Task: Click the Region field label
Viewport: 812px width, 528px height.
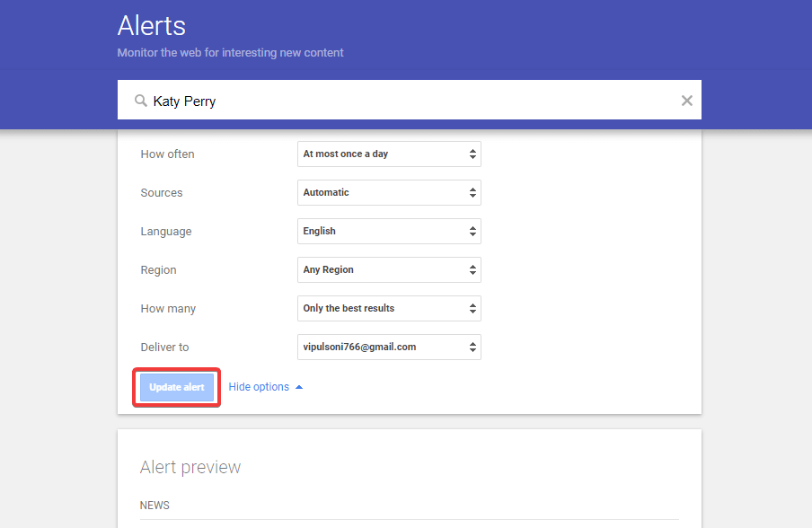Action: click(158, 270)
